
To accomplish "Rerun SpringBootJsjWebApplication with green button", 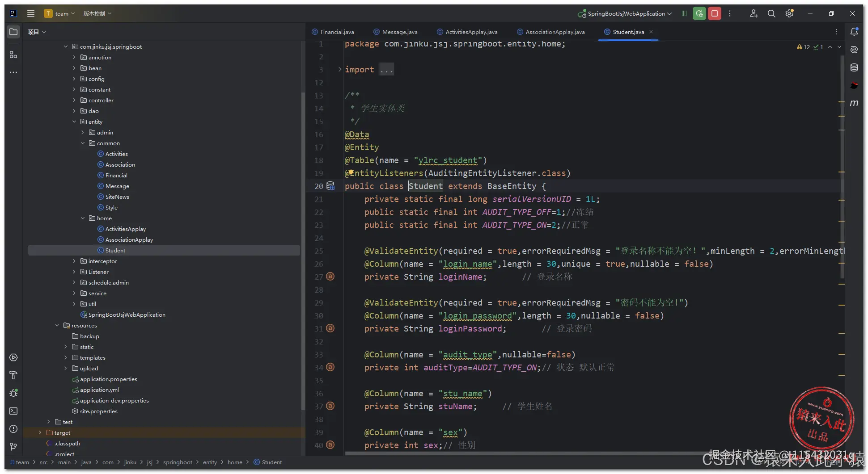I will pyautogui.click(x=699, y=13).
